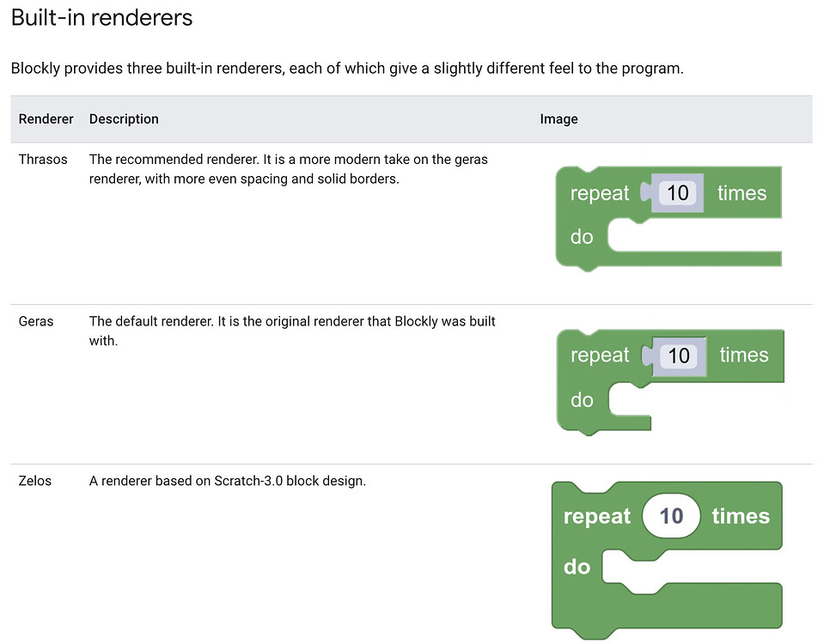The image size is (830, 644).
Task: Click the "Built-in renderers" heading
Action: [x=101, y=18]
